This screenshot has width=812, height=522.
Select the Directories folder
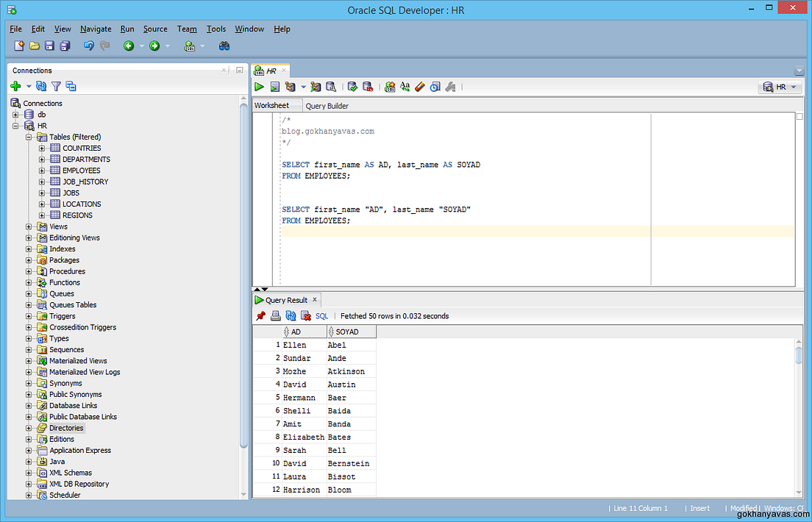click(66, 428)
